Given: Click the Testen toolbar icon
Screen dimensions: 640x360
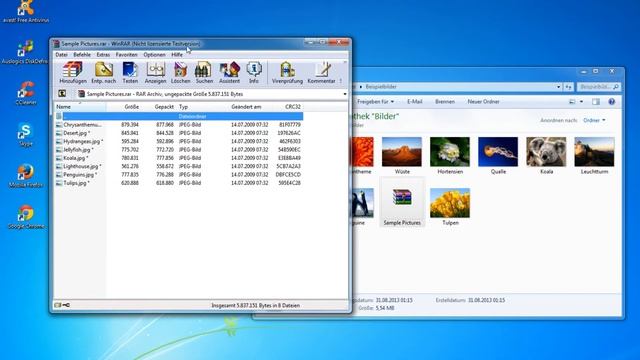Looking at the screenshot, I should pos(130,73).
